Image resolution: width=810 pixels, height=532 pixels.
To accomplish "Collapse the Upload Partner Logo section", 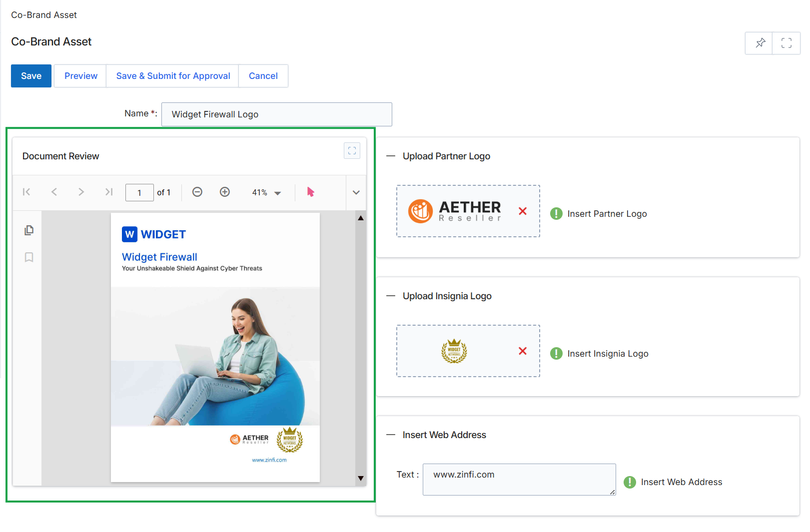I will click(x=391, y=156).
